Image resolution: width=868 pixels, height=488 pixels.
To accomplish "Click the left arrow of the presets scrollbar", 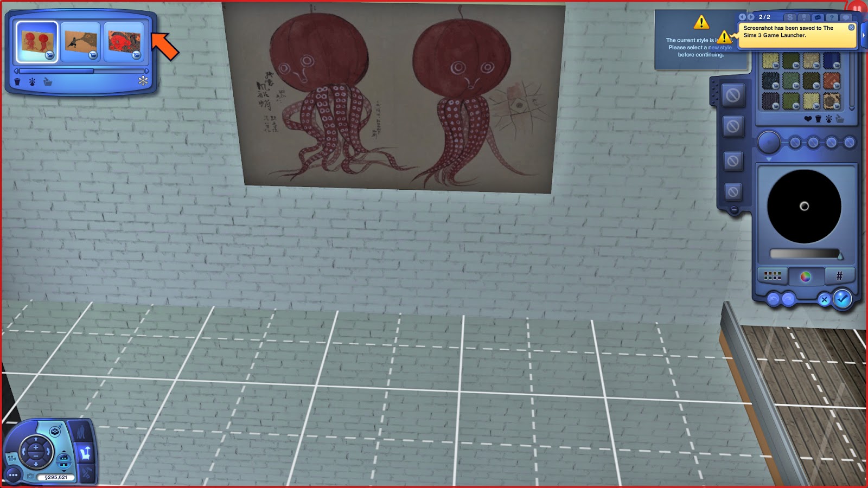I will tap(16, 71).
